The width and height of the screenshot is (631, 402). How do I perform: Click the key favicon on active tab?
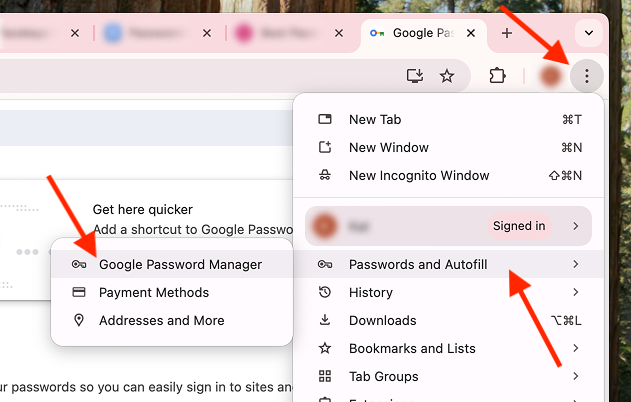(x=377, y=33)
